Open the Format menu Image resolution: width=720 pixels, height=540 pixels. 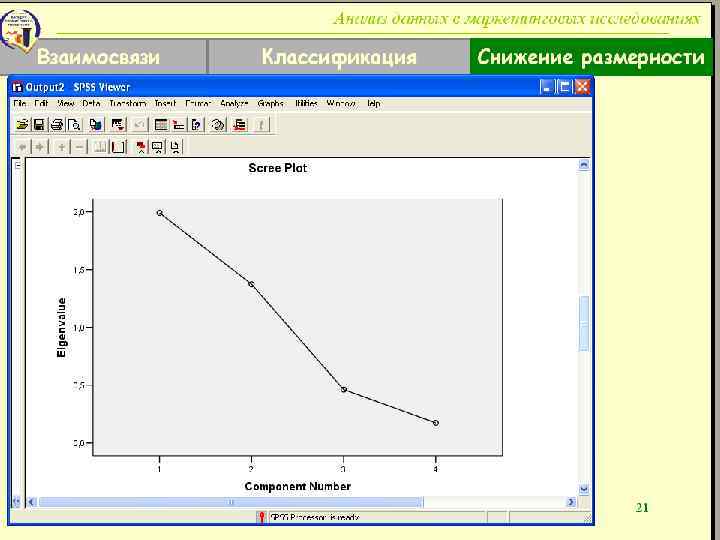click(198, 103)
